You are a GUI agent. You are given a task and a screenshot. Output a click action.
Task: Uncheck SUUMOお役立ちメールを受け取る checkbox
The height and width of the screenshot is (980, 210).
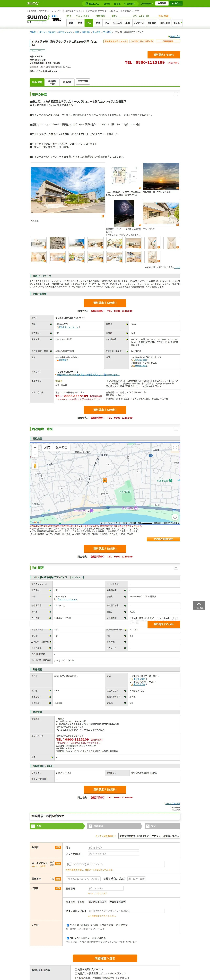(68, 938)
